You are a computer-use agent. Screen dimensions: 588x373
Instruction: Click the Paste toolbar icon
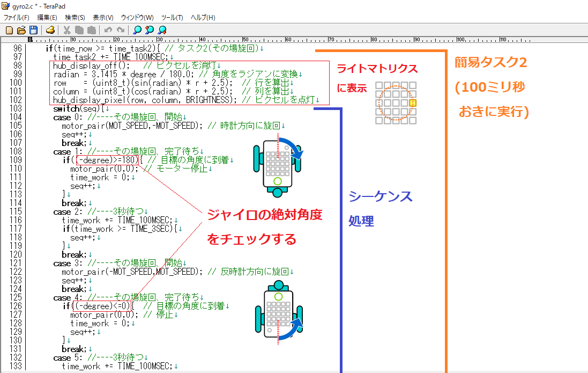(x=92, y=30)
